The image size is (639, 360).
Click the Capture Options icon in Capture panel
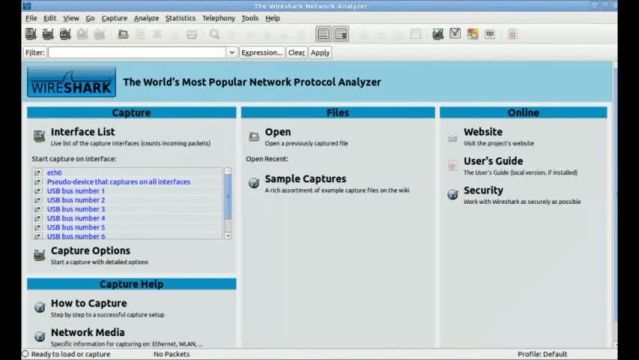click(x=40, y=255)
